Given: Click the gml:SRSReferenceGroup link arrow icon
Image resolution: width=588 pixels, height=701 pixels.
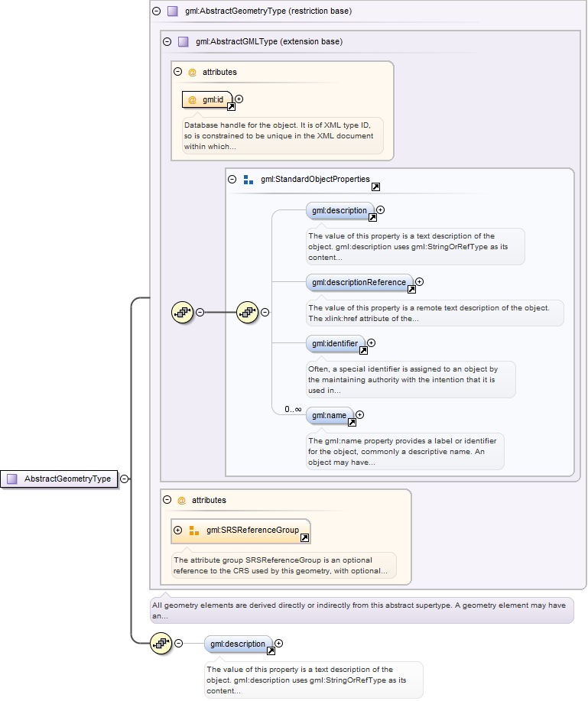Looking at the screenshot, I should 304,538.
